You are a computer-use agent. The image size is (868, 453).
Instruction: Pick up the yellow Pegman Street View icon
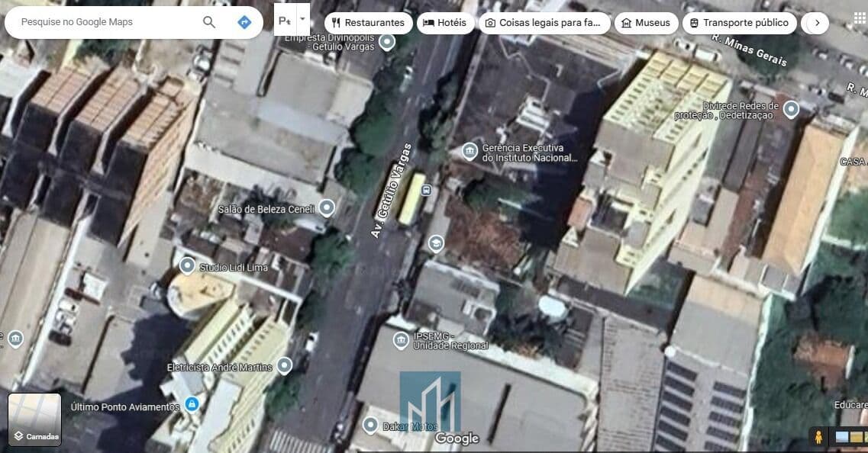818,437
